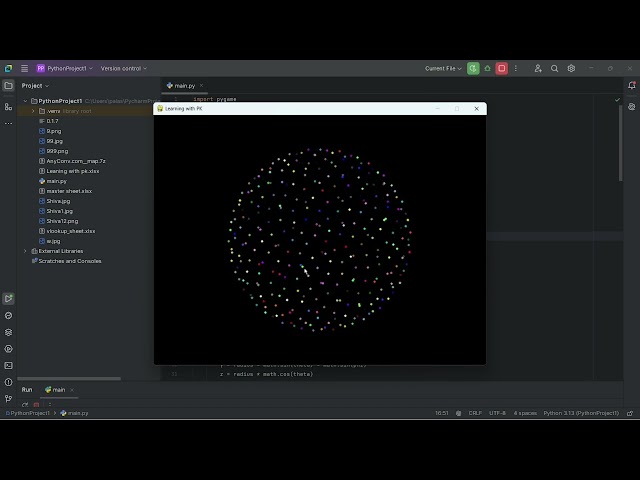The height and width of the screenshot is (480, 640).
Task: Open the Notifications bell icon
Action: (631, 86)
